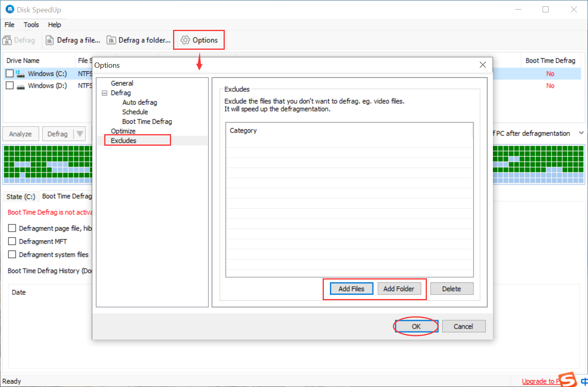Click the Analyze button

coord(20,134)
